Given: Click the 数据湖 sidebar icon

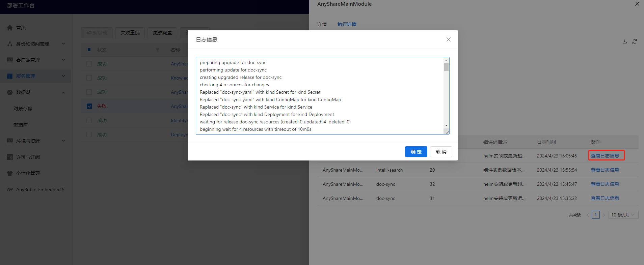Looking at the screenshot, I should coord(10,92).
